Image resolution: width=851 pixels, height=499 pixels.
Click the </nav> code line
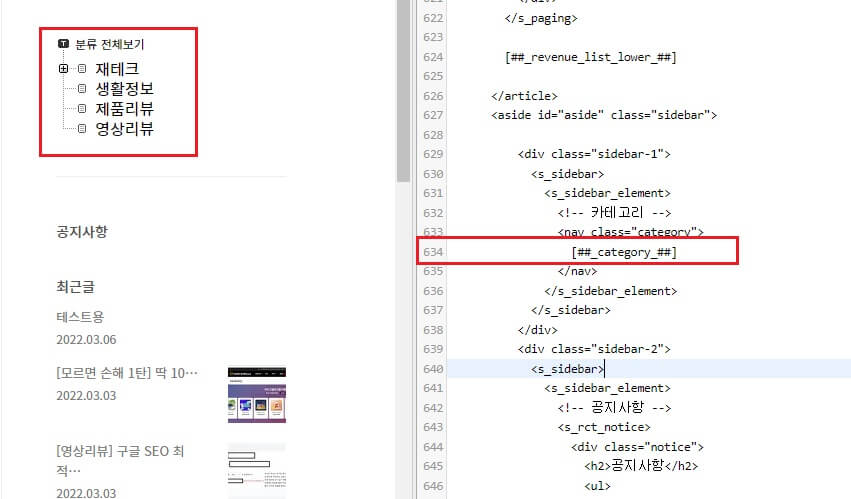pyautogui.click(x=577, y=271)
